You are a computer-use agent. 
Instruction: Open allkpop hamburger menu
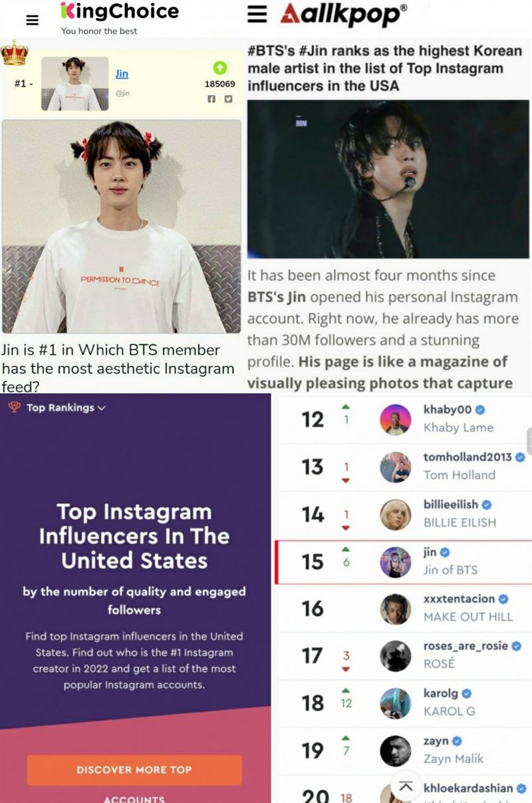[257, 15]
